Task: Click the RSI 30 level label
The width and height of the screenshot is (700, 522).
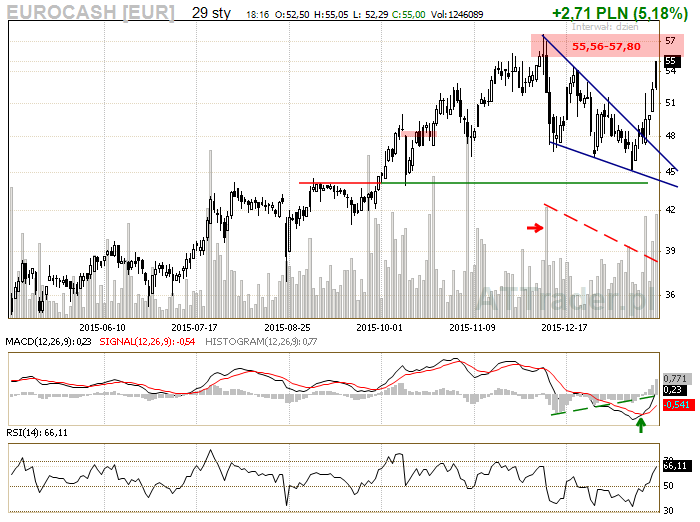Action: point(668,510)
